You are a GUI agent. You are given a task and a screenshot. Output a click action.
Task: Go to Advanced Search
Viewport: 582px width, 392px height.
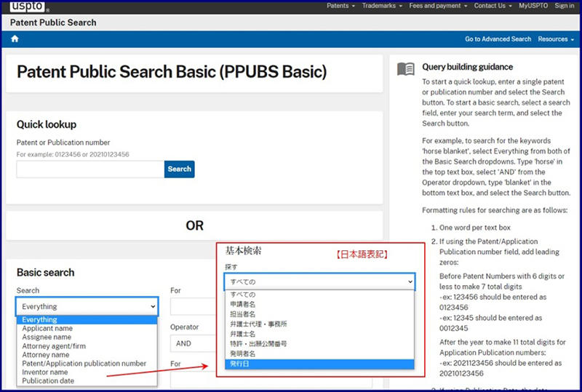click(498, 39)
